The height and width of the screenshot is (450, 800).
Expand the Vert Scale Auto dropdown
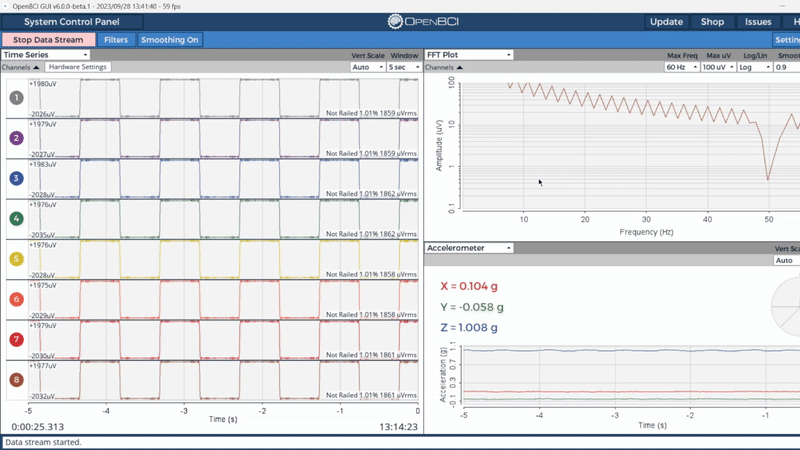pos(368,67)
